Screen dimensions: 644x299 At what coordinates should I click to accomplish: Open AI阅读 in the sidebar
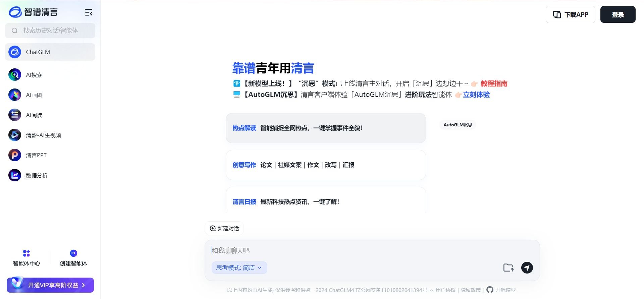tap(50, 115)
